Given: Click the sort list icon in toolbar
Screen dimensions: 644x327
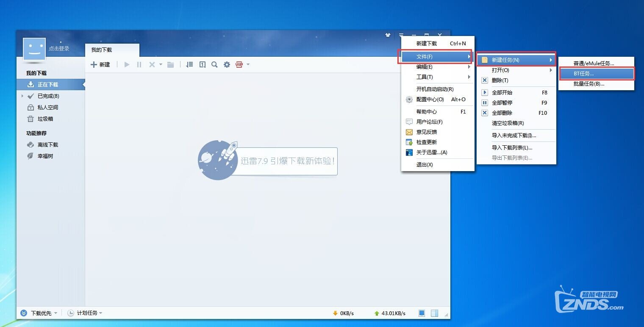Looking at the screenshot, I should point(190,65).
